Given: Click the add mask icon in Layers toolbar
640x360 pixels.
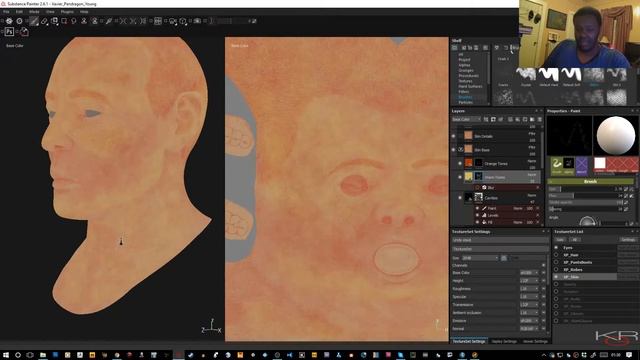Looking at the screenshot, I should (493, 119).
